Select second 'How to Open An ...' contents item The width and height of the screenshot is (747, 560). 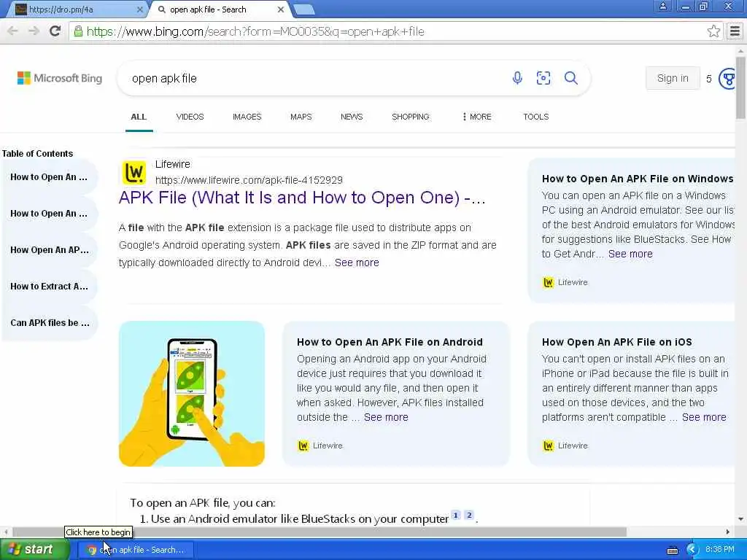[x=49, y=214]
